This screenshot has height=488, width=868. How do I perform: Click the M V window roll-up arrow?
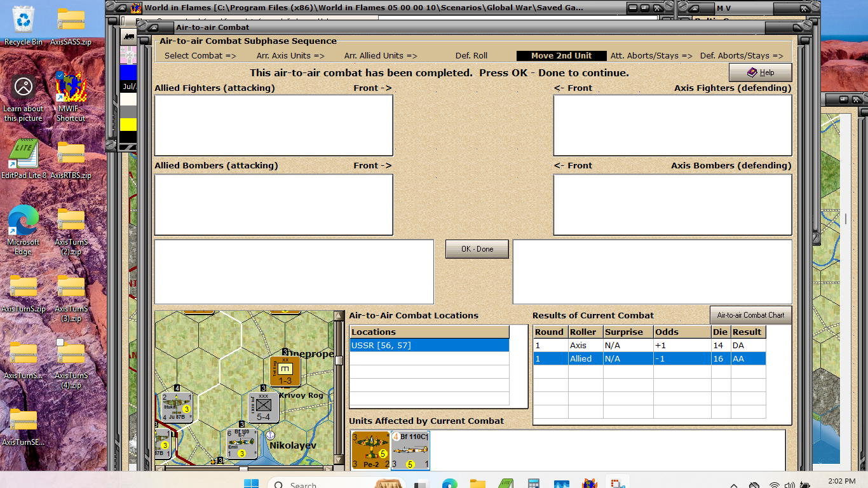point(695,8)
